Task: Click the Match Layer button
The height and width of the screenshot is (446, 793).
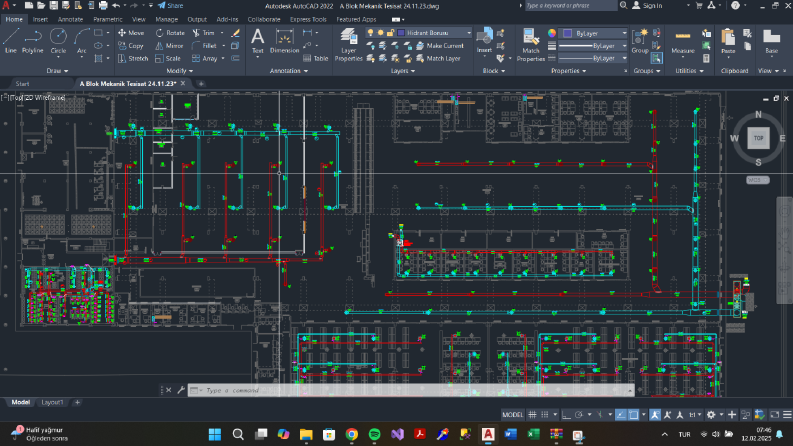Action: point(438,59)
